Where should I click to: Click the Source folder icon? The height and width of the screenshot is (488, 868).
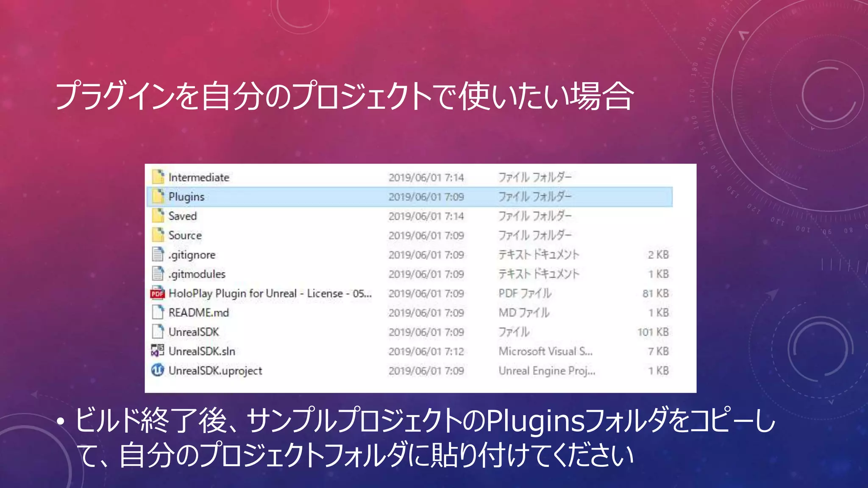tap(158, 235)
